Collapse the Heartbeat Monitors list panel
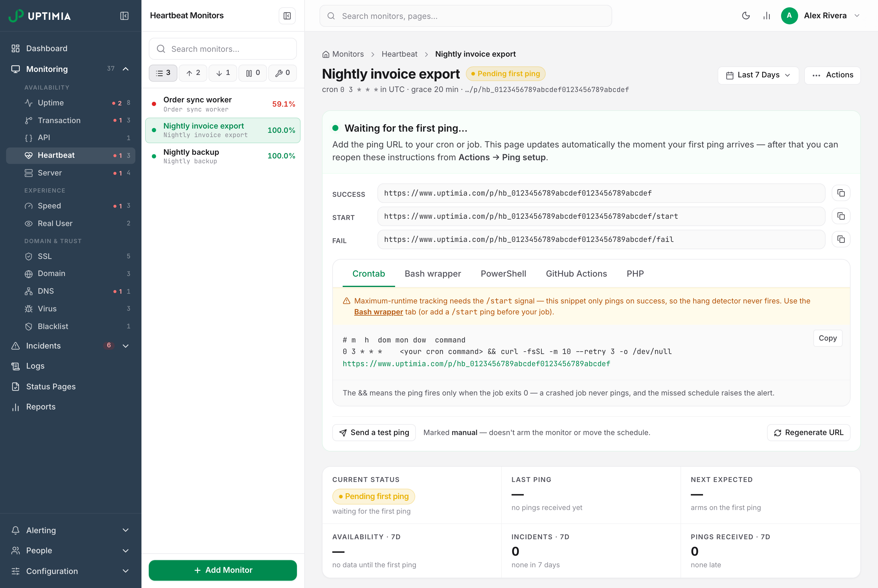878x588 pixels. coord(287,16)
